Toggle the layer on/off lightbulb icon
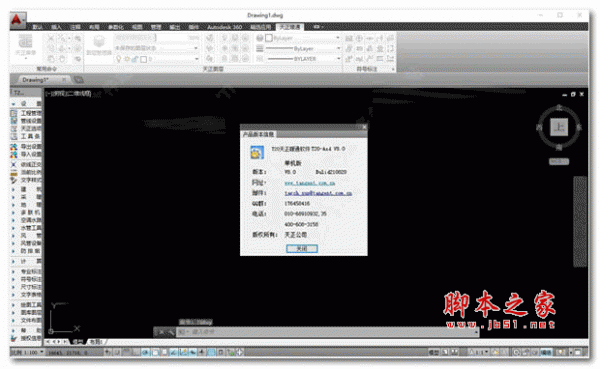 119,59
